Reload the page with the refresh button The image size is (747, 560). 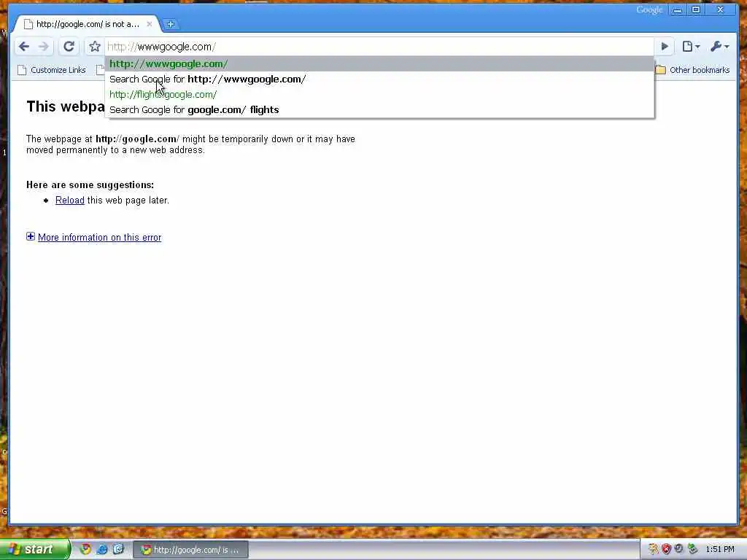[69, 46]
